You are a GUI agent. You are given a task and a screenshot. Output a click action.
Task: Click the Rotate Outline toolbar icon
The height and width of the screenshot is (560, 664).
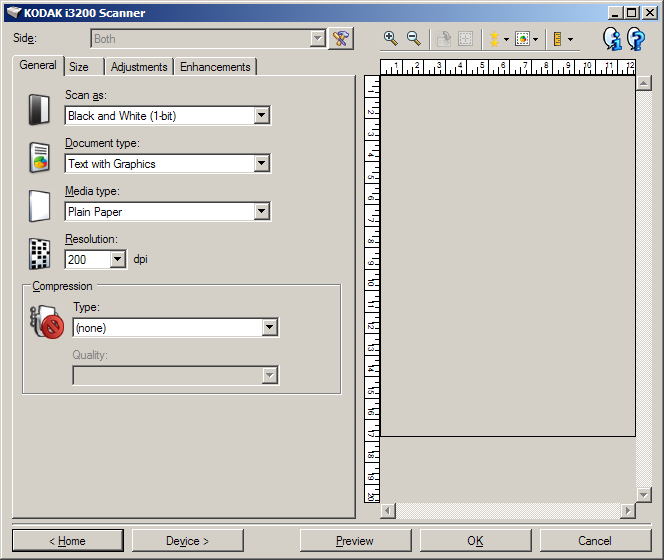443,39
